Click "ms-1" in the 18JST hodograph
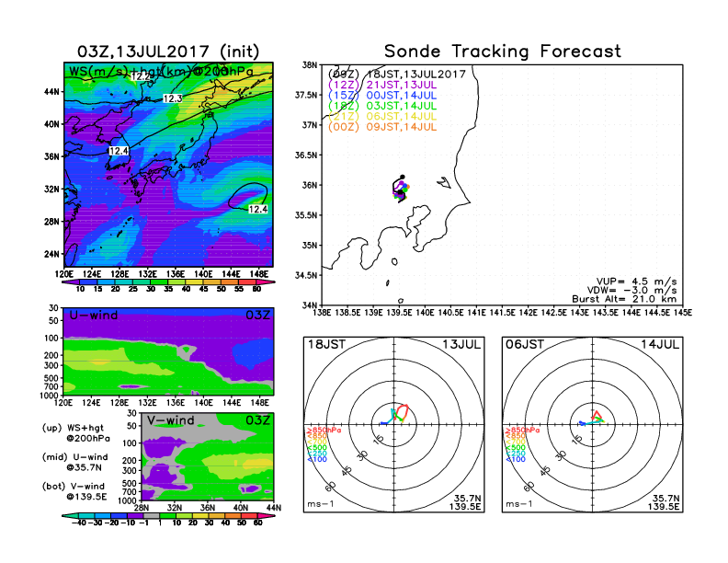The width and height of the screenshot is (728, 563). (x=321, y=504)
